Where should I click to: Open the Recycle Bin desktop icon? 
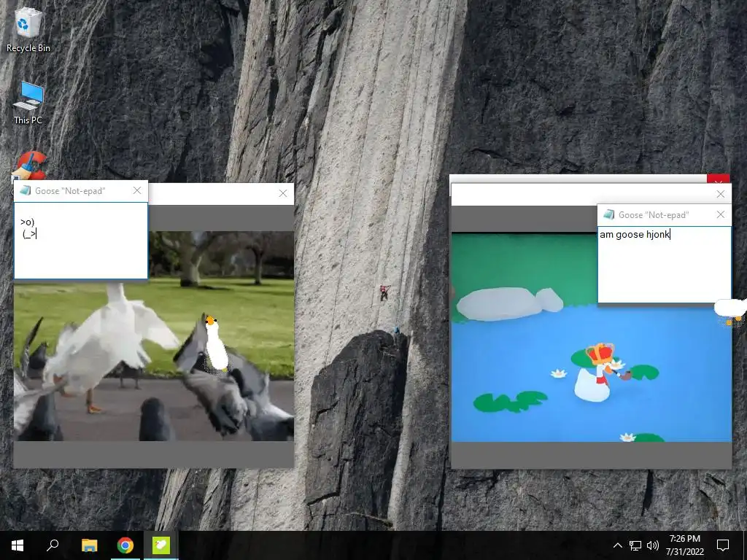tap(28, 29)
